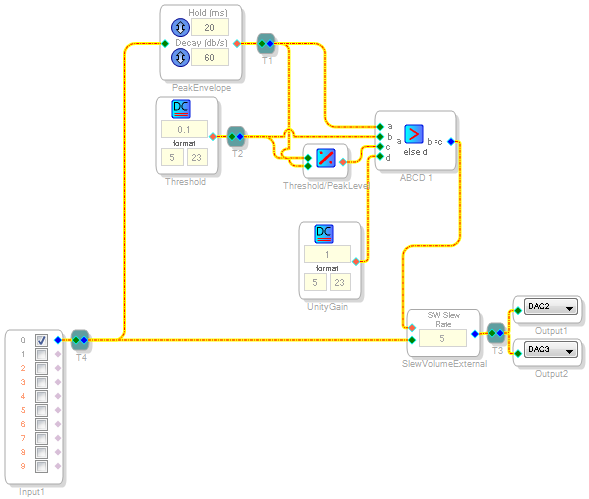Select the T3 junction node

(x=496, y=333)
